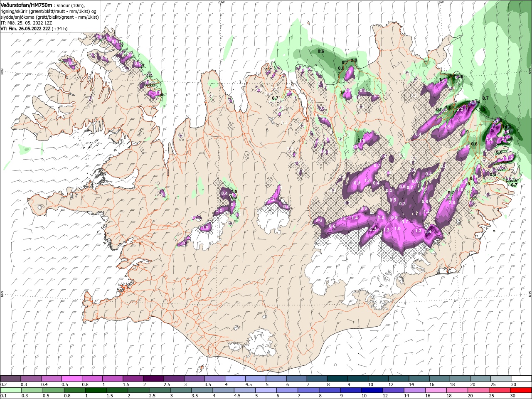Pick the dark green rain swatch starting at 1
The width and height of the screenshot is (532, 399).
coord(95,390)
